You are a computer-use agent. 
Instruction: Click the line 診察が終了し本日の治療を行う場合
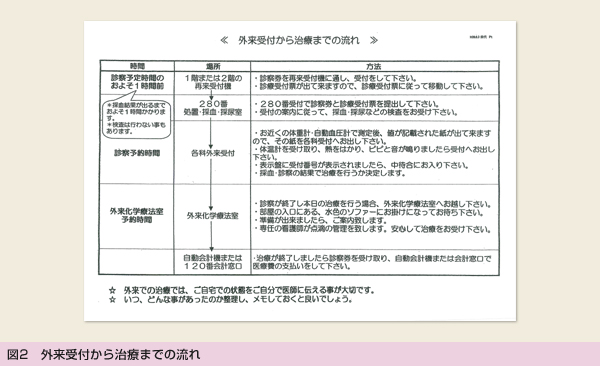[x=373, y=204]
